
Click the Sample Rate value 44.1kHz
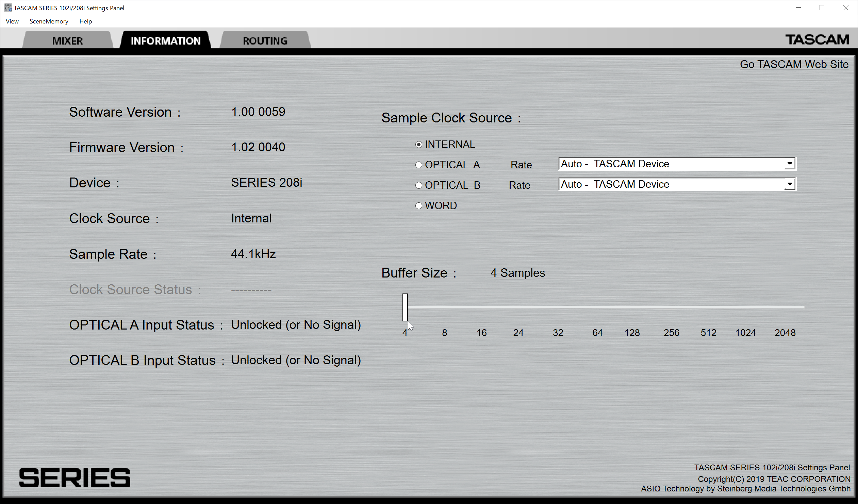click(253, 254)
